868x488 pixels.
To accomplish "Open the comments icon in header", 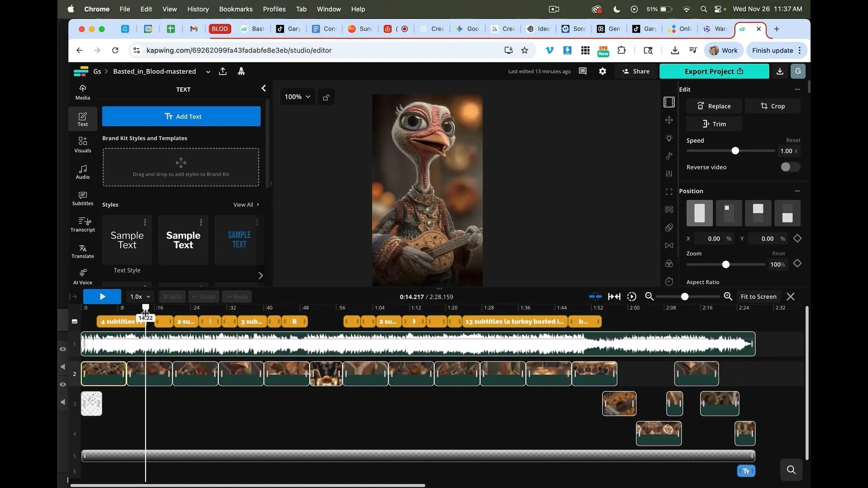I will [583, 71].
